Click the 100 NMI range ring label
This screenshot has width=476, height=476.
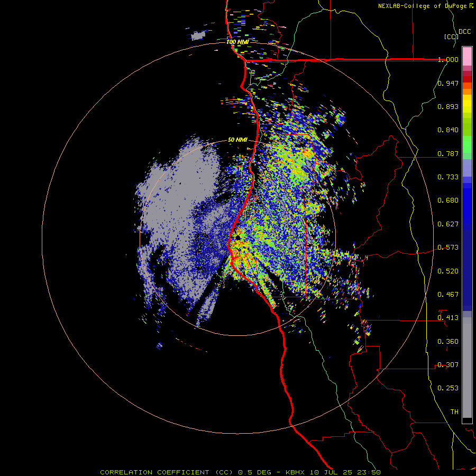(237, 42)
